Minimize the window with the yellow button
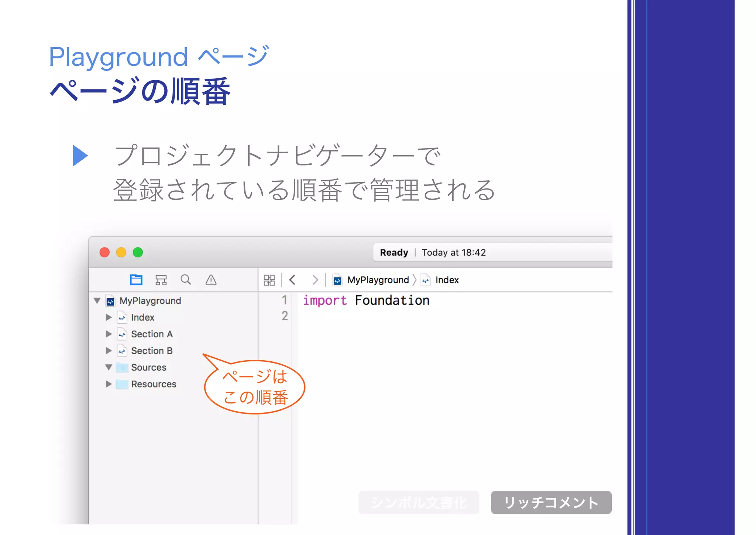Screen dimensions: 756x535 pos(121,252)
